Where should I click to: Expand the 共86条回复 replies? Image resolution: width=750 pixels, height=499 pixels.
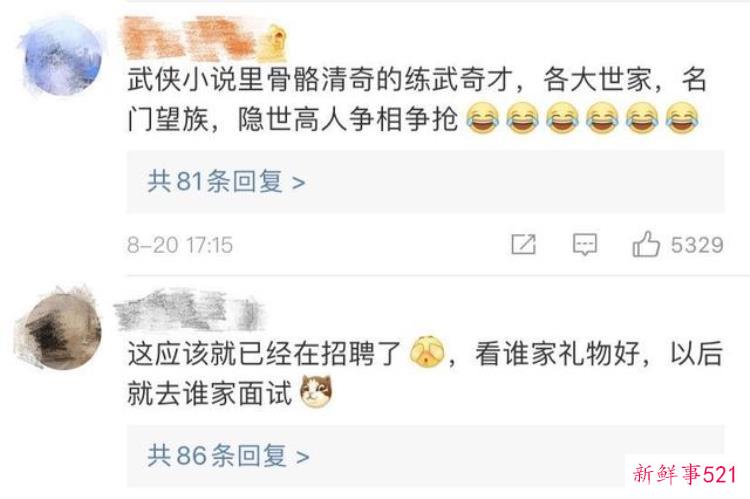228,455
